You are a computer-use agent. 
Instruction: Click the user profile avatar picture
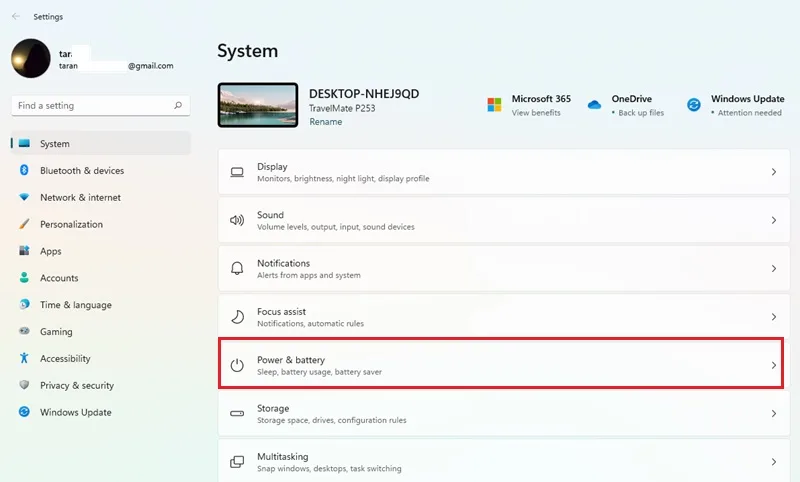tap(31, 58)
